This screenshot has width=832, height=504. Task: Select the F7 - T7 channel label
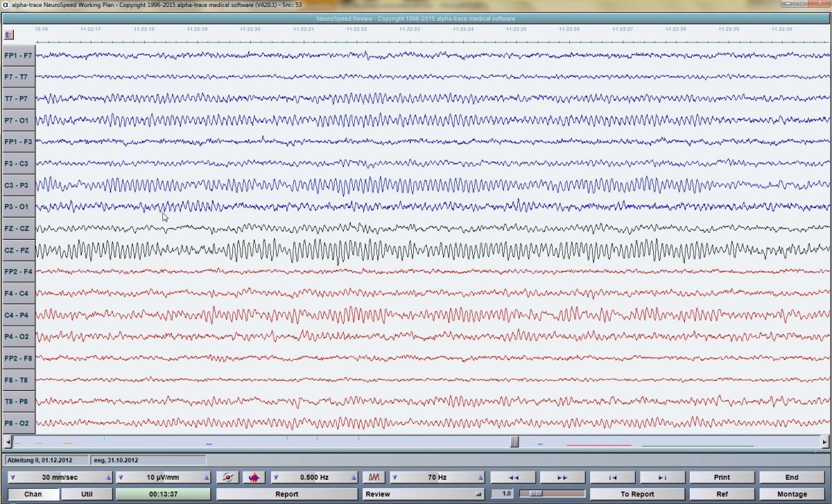[x=18, y=76]
